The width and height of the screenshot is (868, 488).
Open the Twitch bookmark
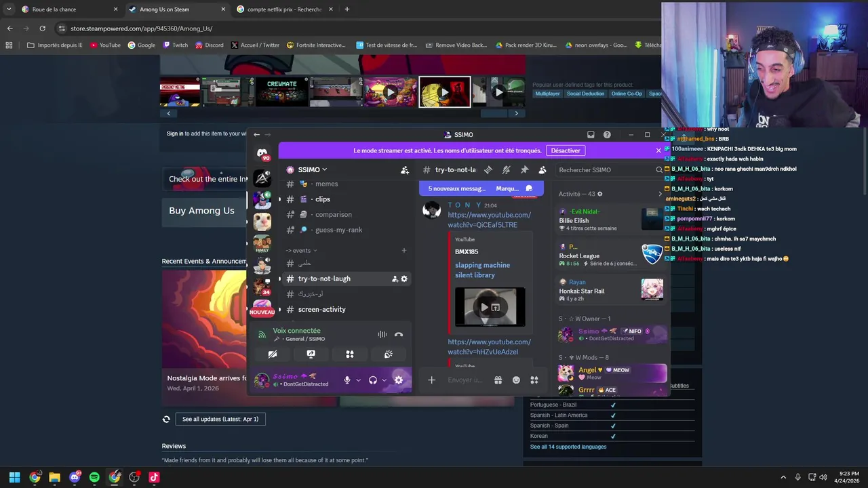point(176,45)
